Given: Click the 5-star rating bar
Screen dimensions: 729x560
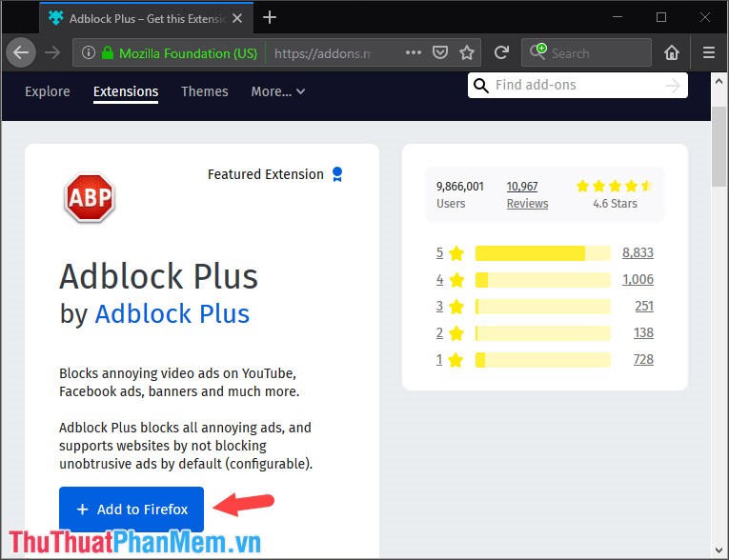Looking at the screenshot, I should click(x=542, y=253).
